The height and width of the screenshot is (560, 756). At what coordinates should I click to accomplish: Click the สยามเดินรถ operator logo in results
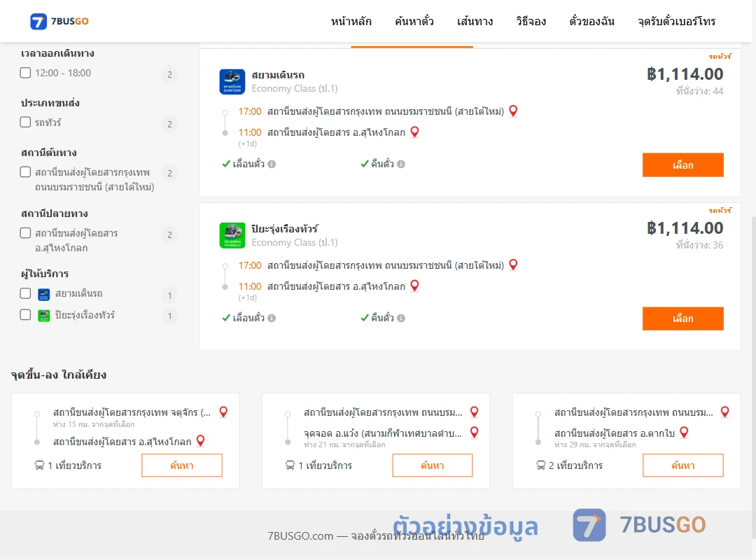pos(232,81)
